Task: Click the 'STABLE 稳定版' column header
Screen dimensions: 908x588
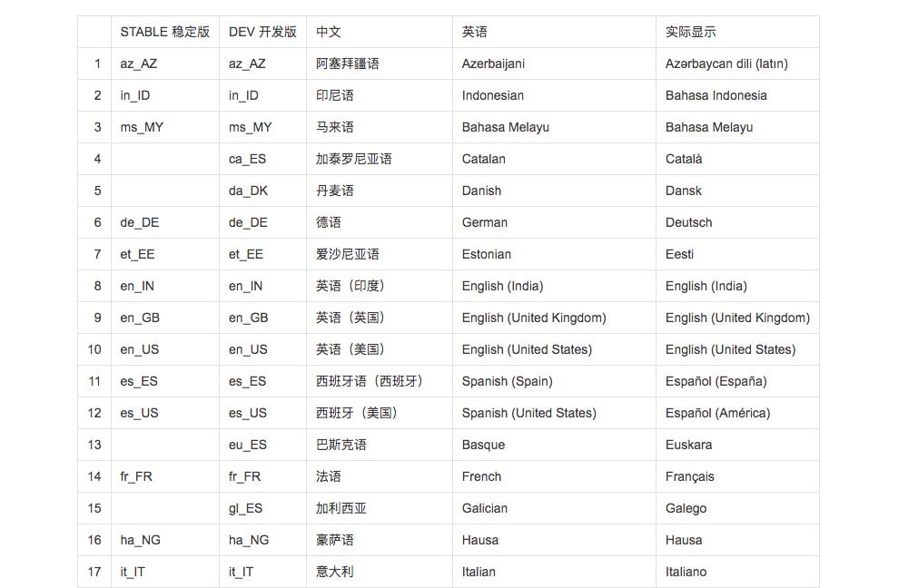Action: [x=165, y=32]
